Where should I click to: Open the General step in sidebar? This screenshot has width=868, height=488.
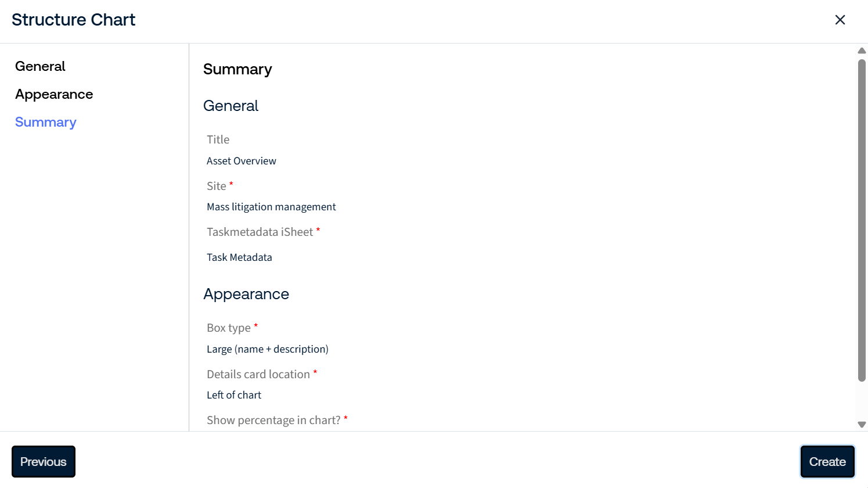40,66
